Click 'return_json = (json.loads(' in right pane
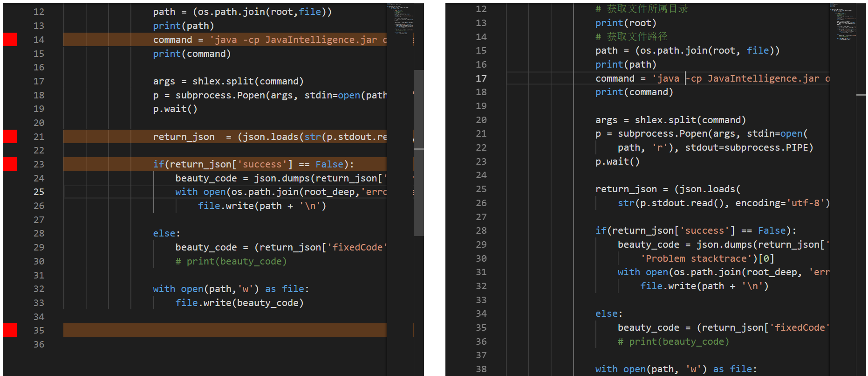This screenshot has width=868, height=376. click(668, 189)
